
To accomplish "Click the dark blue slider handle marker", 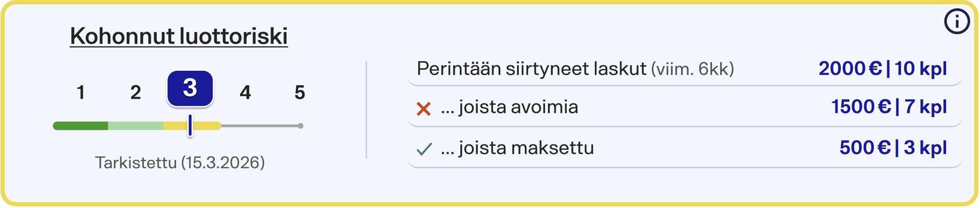I will [x=190, y=126].
